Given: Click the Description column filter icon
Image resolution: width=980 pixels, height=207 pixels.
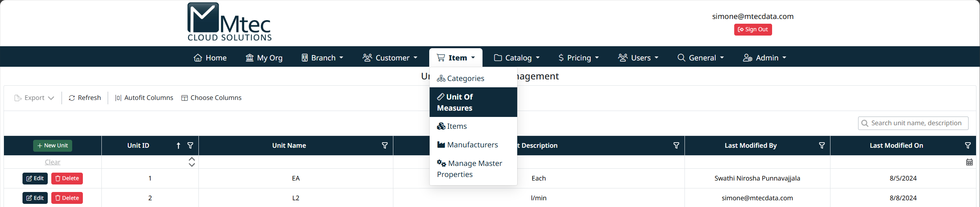Looking at the screenshot, I should pyautogui.click(x=676, y=145).
